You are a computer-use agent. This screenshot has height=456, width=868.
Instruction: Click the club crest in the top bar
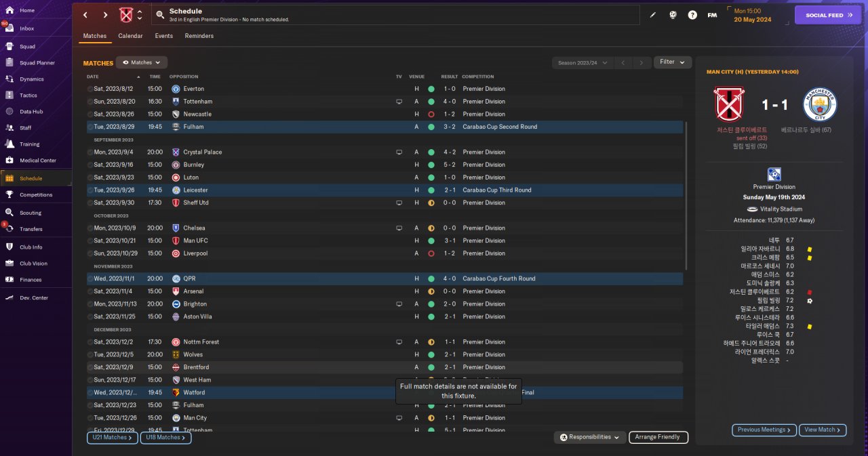pos(126,15)
